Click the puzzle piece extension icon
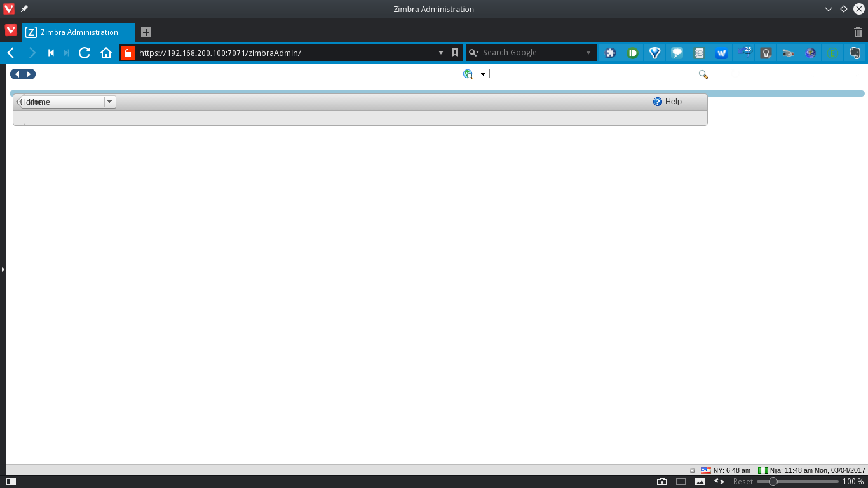Viewport: 868px width, 488px height. click(611, 53)
